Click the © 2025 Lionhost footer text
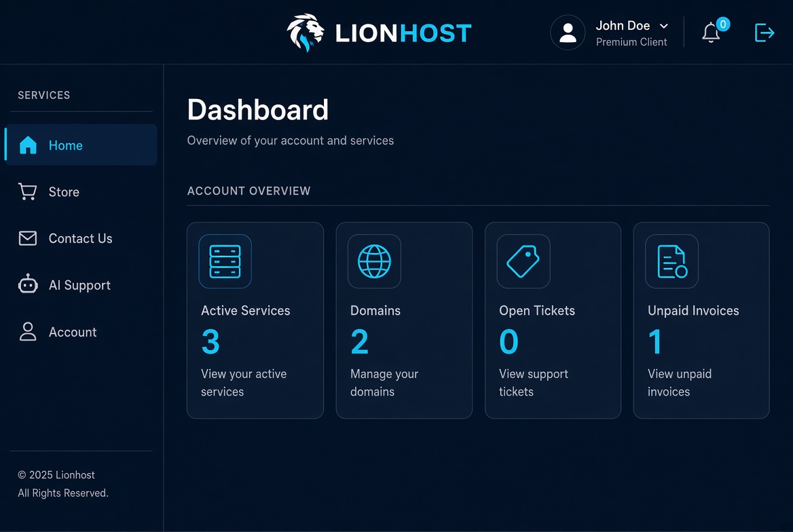The height and width of the screenshot is (532, 793). pos(56,475)
